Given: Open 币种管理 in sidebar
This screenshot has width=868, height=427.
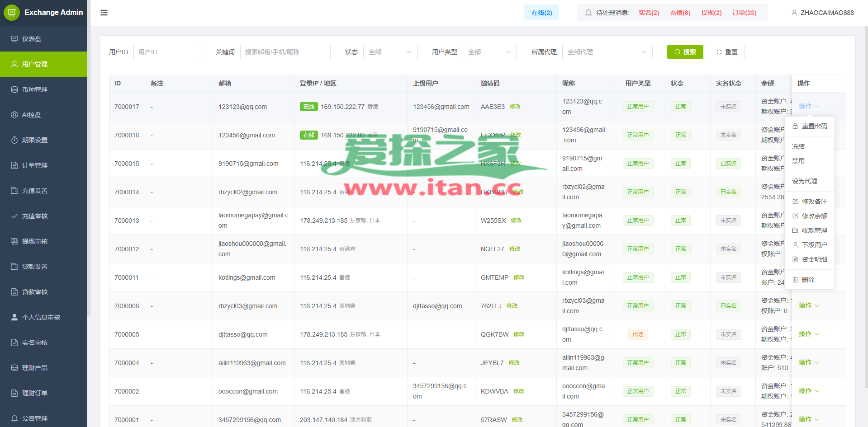Looking at the screenshot, I should click(43, 89).
